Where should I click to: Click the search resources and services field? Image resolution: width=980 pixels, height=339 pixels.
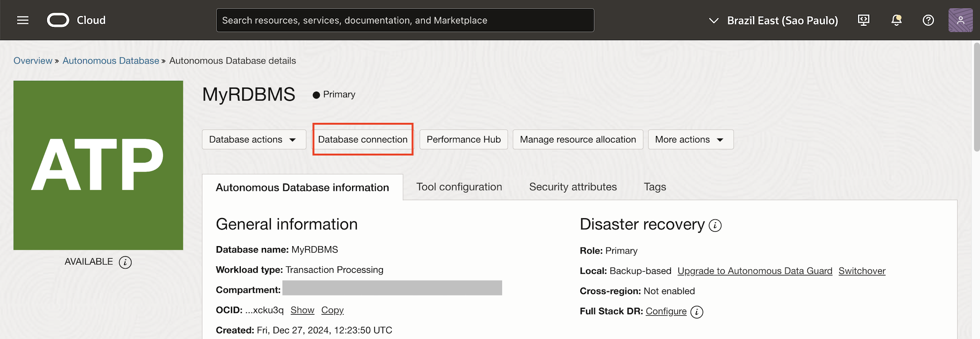click(x=405, y=20)
